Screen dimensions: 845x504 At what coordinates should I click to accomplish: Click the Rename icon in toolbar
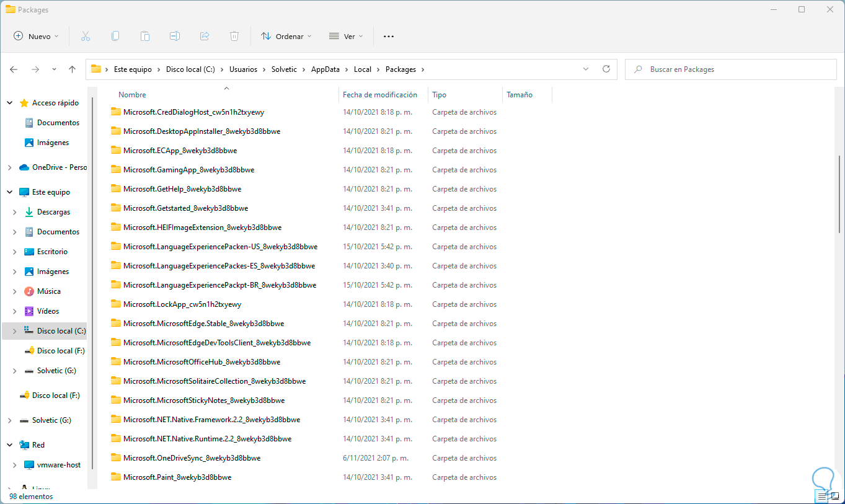point(175,37)
